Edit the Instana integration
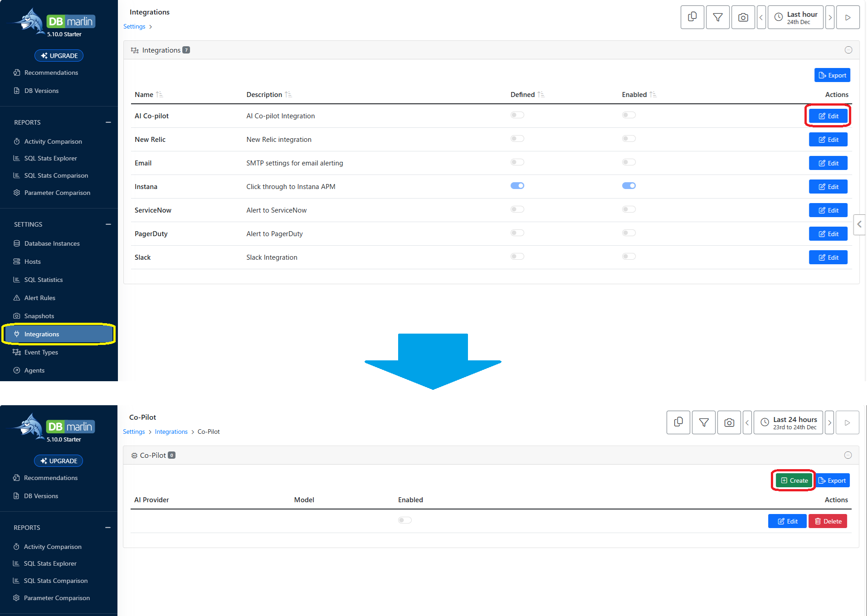867x616 pixels. [828, 187]
